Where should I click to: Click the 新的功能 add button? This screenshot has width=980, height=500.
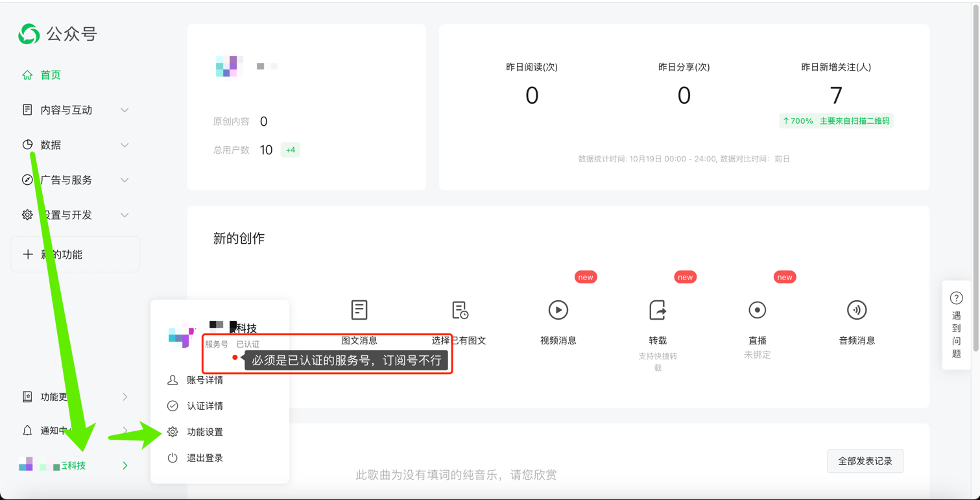75,254
